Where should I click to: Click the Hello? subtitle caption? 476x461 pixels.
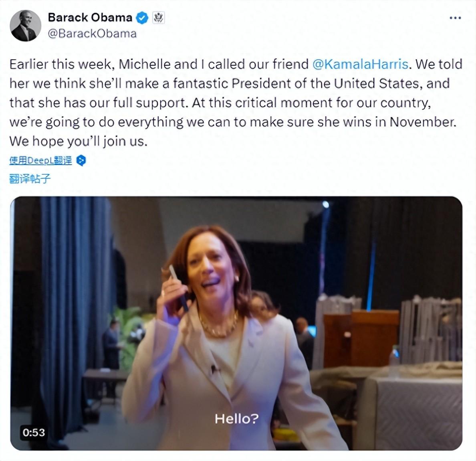(236, 419)
